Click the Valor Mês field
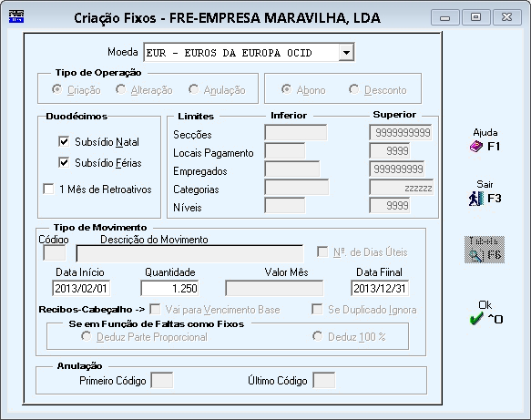 (274, 288)
